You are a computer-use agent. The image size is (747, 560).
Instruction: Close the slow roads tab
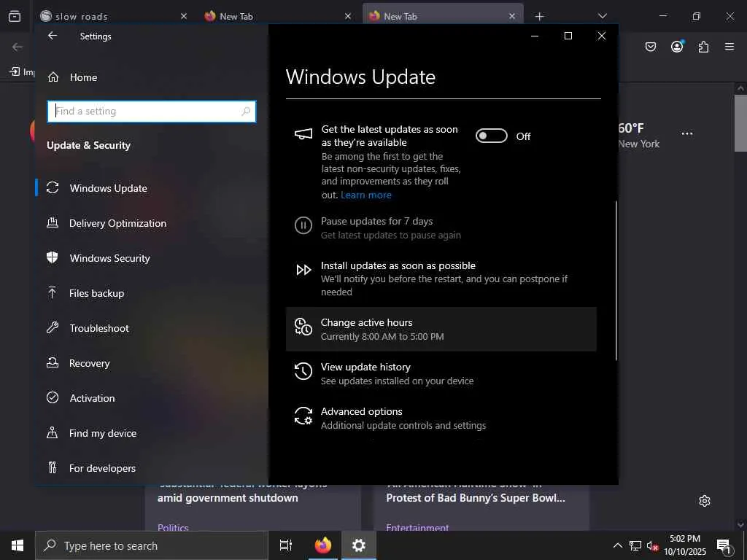(183, 16)
